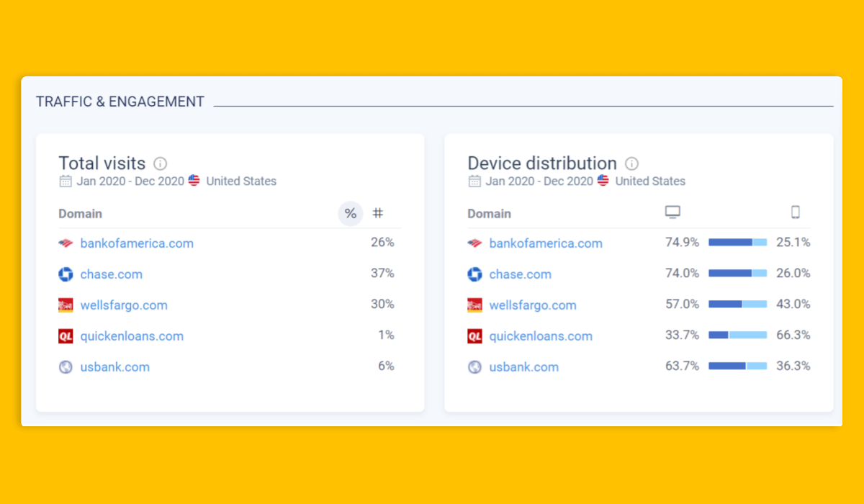The width and height of the screenshot is (864, 504).
Task: Click US Bank globe icon in Total visits
Action: click(66, 367)
